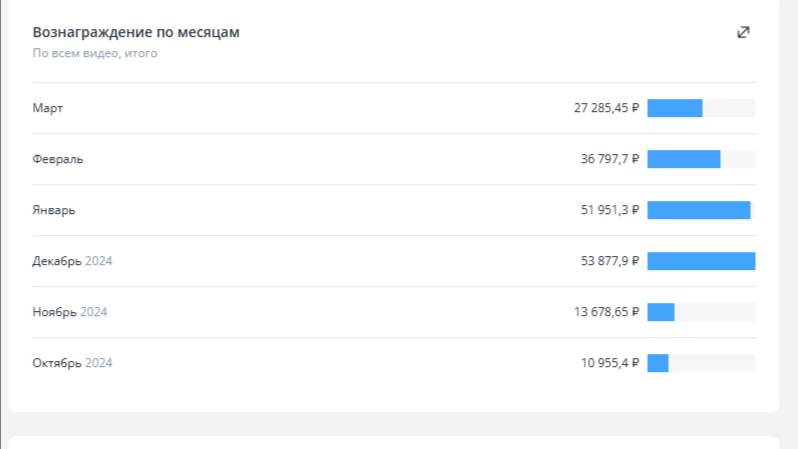Viewport: 798px width, 449px height.
Task: Expand the monthly rewards panel icon
Action: 743,32
